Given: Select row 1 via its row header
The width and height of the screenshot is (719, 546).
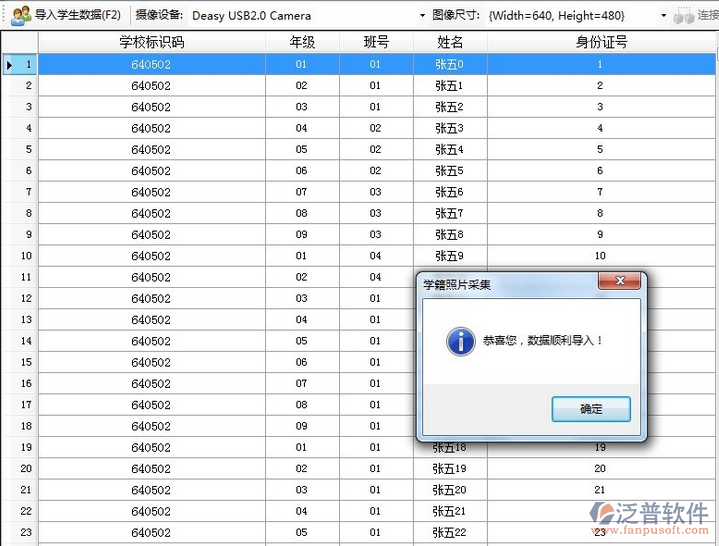Looking at the screenshot, I should tap(19, 64).
